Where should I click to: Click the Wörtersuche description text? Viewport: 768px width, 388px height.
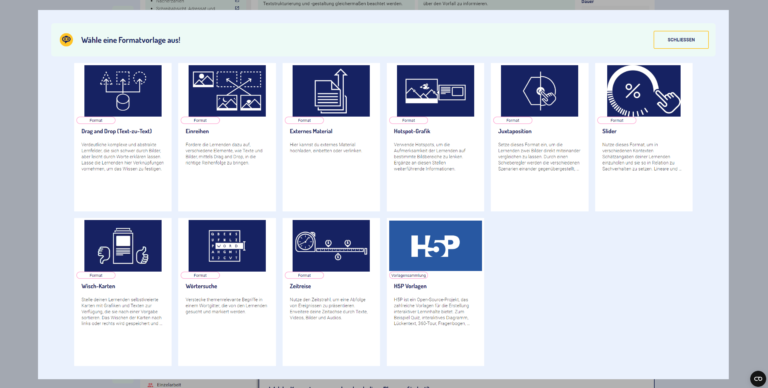(226, 305)
